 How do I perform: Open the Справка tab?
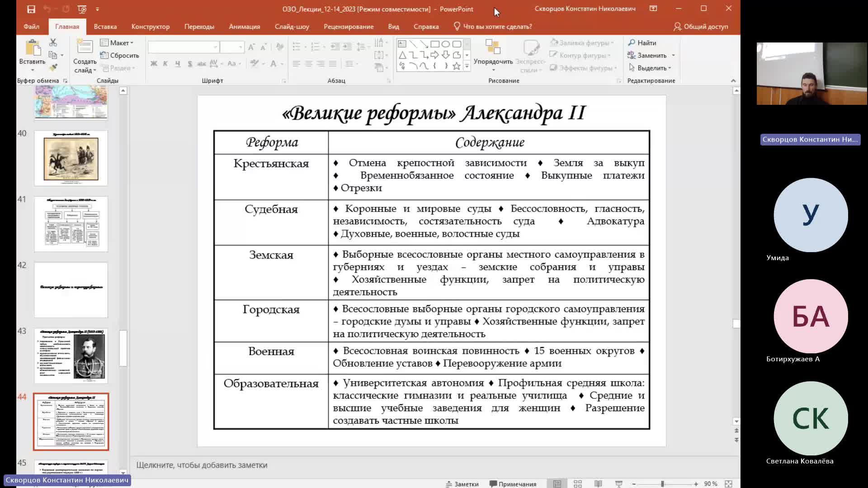coord(426,27)
